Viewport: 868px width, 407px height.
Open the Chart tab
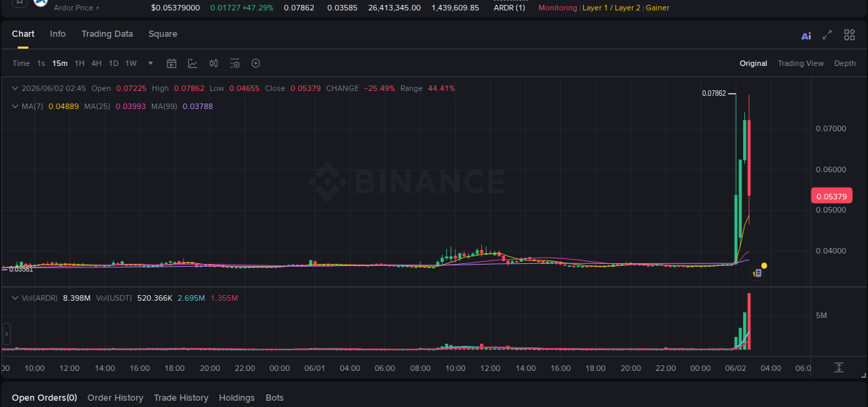tap(23, 34)
